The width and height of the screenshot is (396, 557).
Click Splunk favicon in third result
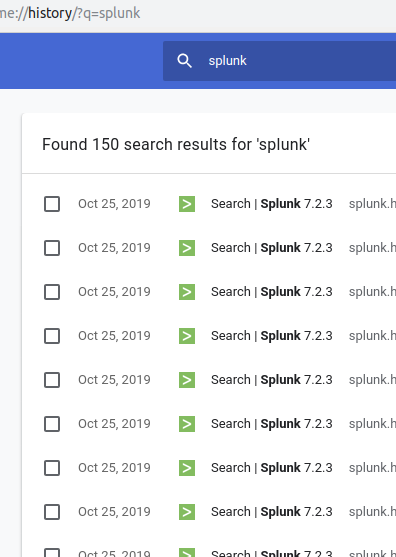187,292
